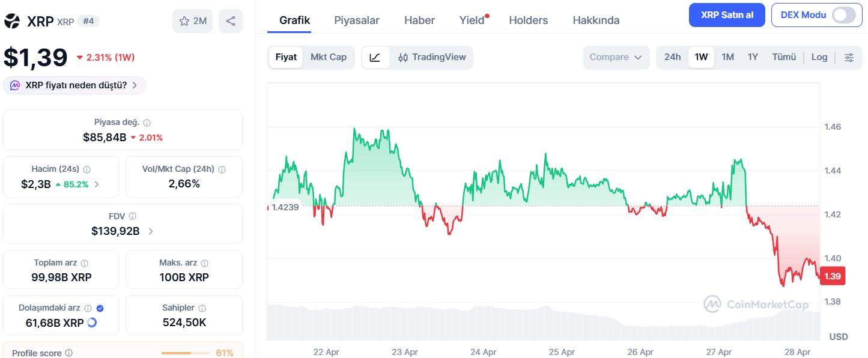Viewport: 868px width, 358px height.
Task: Click info icon next to Toplam arz
Action: pos(85,263)
